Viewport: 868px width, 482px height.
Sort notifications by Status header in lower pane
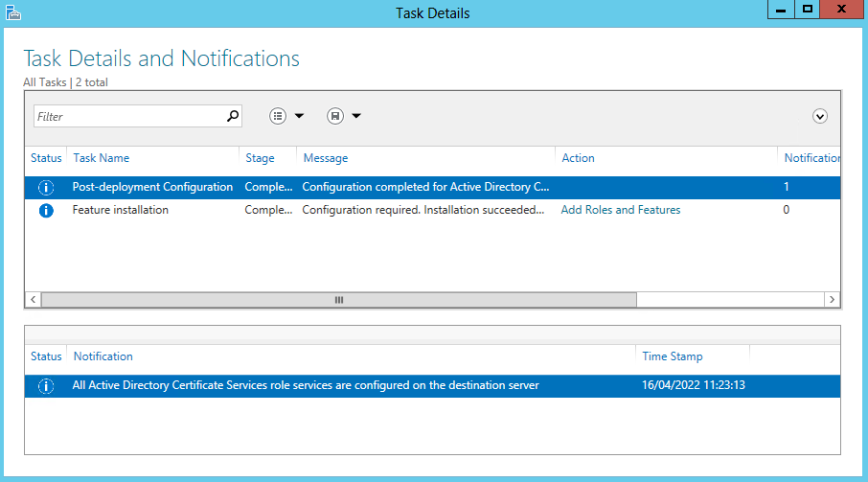(46, 356)
